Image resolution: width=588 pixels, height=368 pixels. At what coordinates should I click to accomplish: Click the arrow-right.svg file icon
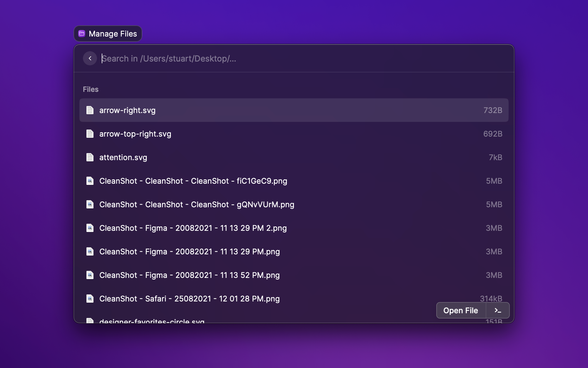(90, 110)
